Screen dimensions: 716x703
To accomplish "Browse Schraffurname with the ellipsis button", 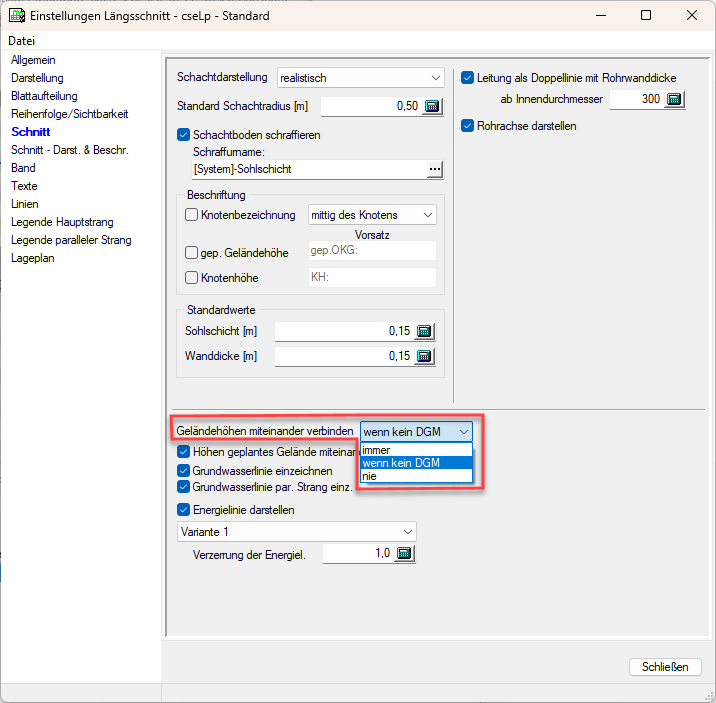I will (434, 170).
